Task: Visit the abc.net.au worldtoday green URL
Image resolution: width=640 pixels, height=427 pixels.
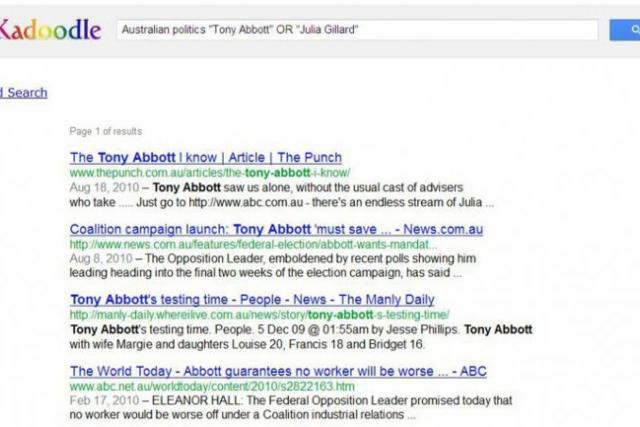Action: pos(212,386)
